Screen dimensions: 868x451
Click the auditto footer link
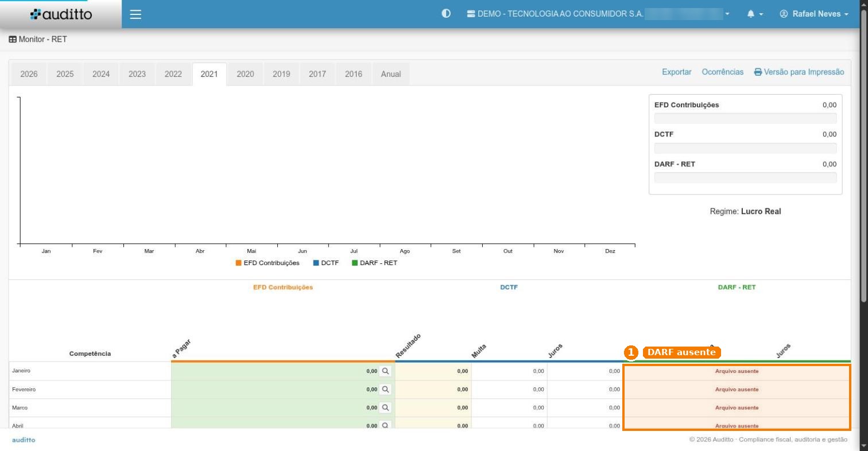[24, 440]
